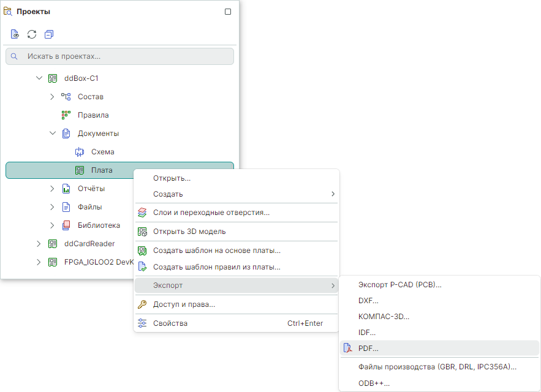Click the show-documents eye icon in toolbar
The image size is (541, 392).
(15, 34)
